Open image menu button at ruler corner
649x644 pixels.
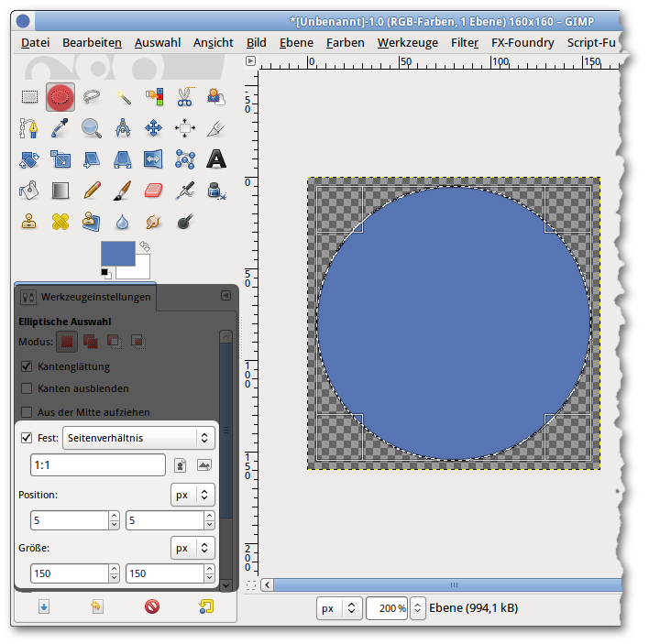point(250,60)
